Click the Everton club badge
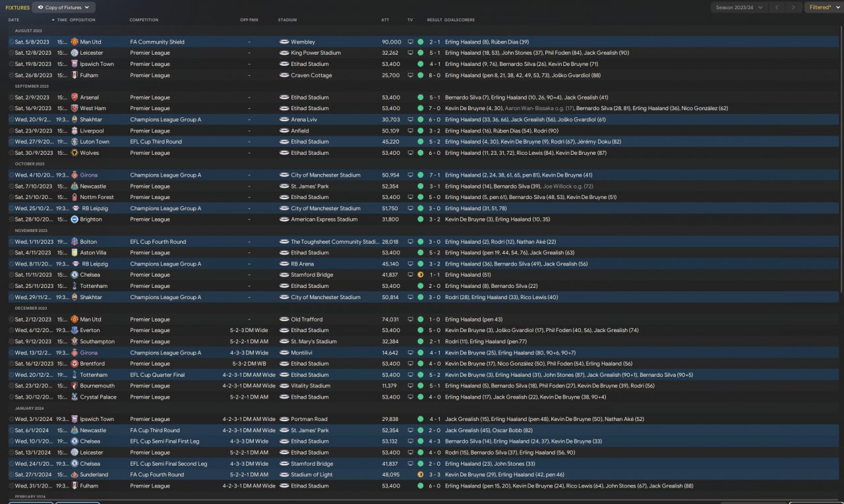The image size is (844, 504). click(x=75, y=331)
